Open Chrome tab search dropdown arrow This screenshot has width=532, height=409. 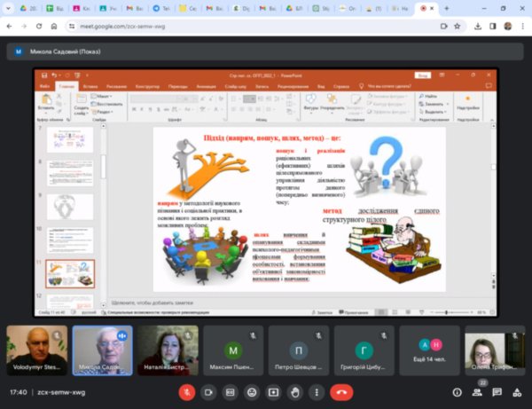click(8, 10)
